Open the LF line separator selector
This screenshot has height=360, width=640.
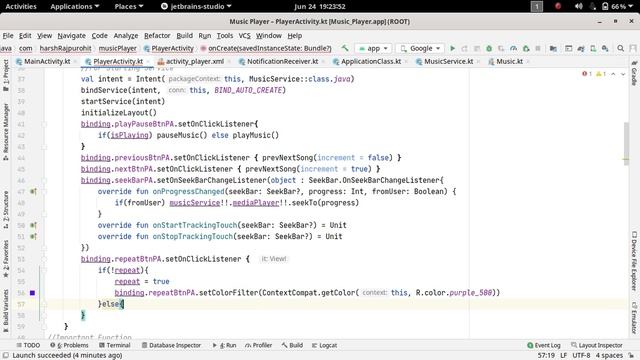pos(563,356)
